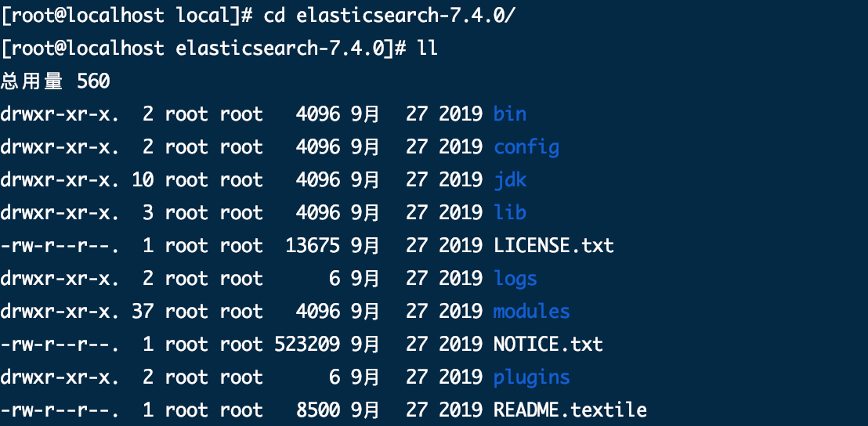Click the config directory name
868x426 pixels.
pos(526,147)
